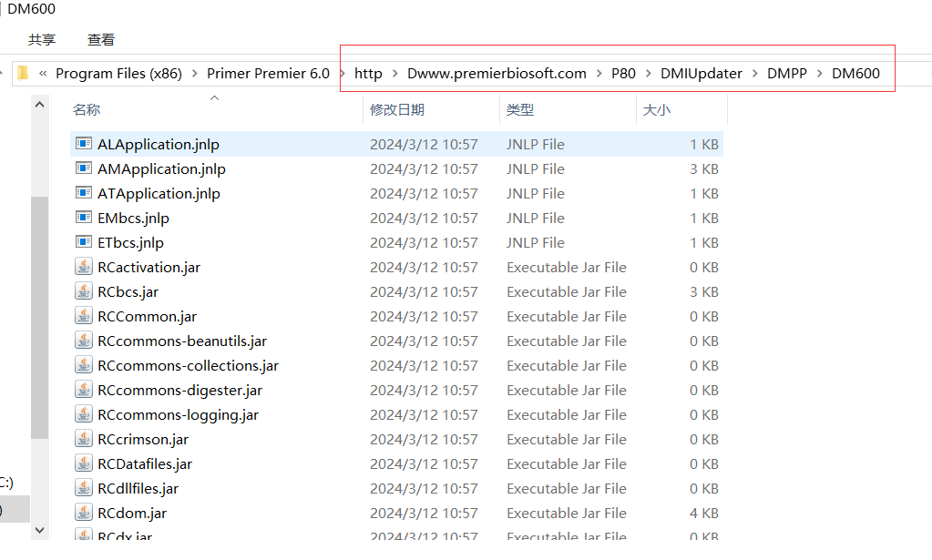Go to DMPP folder breadcrumb
Viewport: 932px width, 560px height.
[787, 73]
